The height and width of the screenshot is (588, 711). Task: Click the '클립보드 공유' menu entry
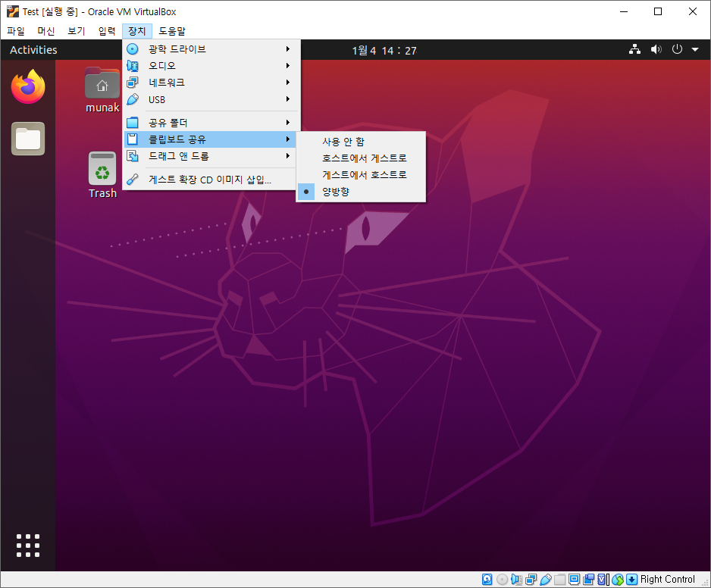[x=211, y=139]
